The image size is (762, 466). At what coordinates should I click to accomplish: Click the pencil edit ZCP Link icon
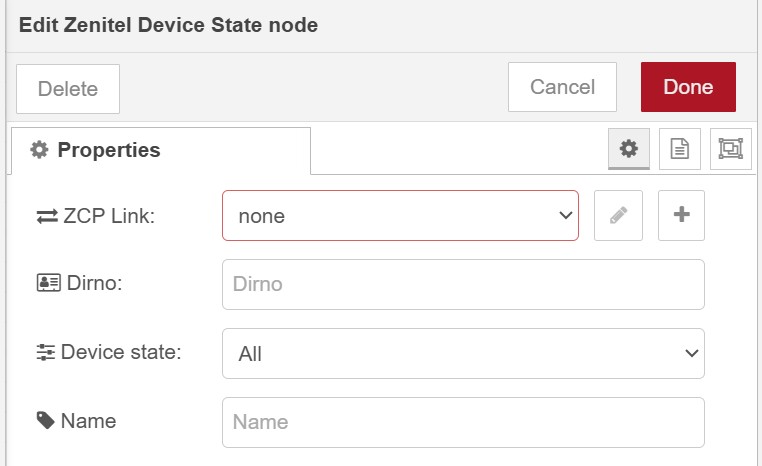(x=618, y=215)
